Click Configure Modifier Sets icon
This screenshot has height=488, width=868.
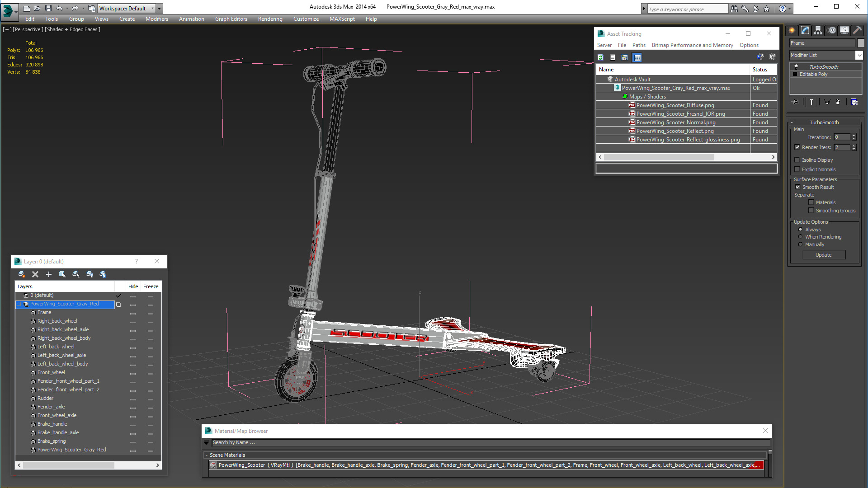click(x=854, y=102)
